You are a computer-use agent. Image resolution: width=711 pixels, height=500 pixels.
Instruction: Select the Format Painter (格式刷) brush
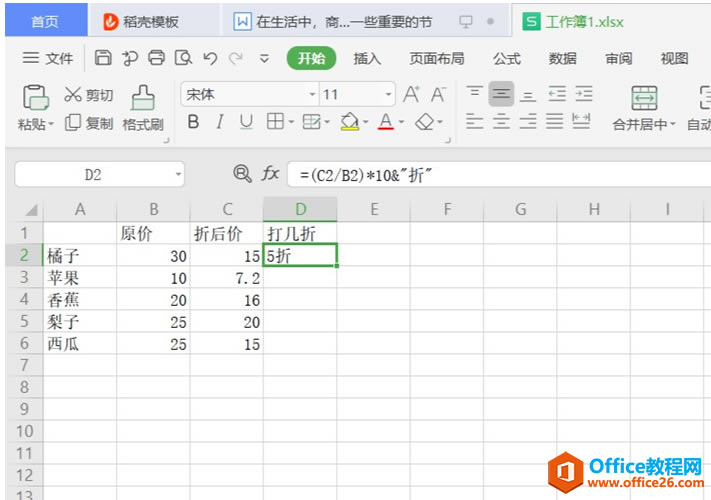tap(143, 97)
